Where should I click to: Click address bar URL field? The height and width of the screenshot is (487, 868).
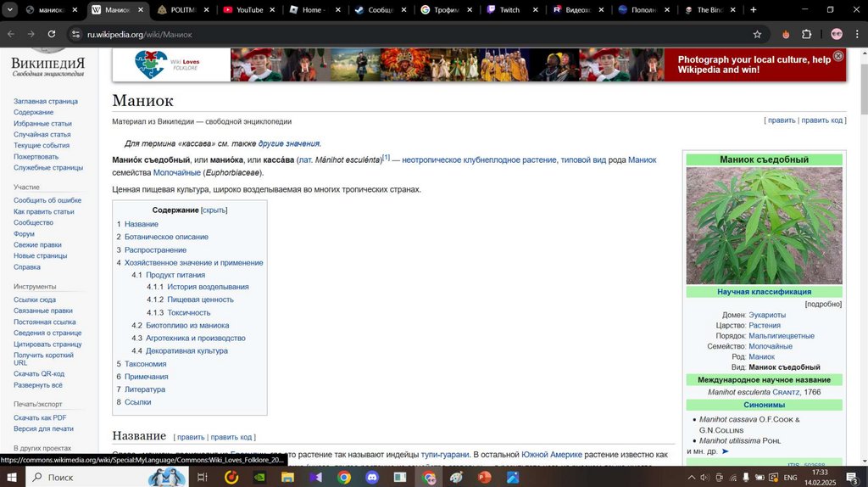tap(415, 34)
